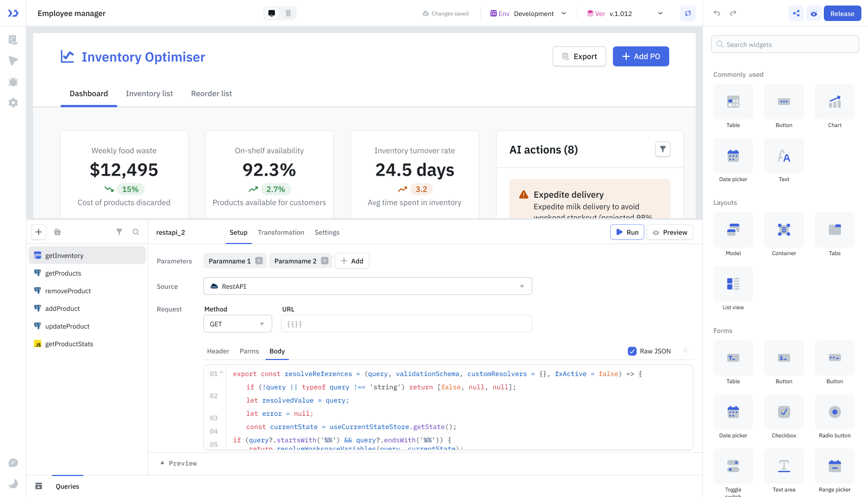The width and height of the screenshot is (868, 497).
Task: Open the Env Development dropdown
Action: coord(528,14)
